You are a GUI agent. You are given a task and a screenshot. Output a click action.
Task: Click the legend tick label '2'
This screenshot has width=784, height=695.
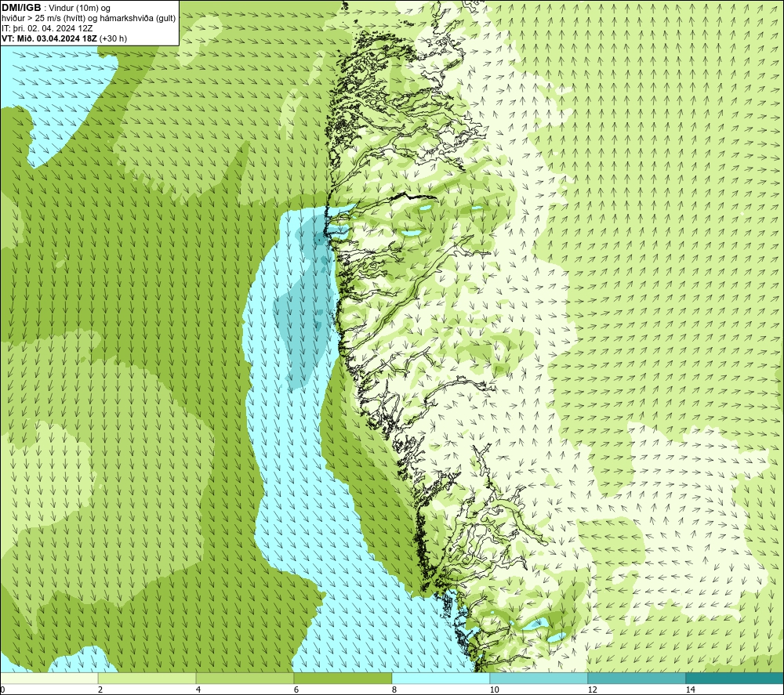point(100,690)
